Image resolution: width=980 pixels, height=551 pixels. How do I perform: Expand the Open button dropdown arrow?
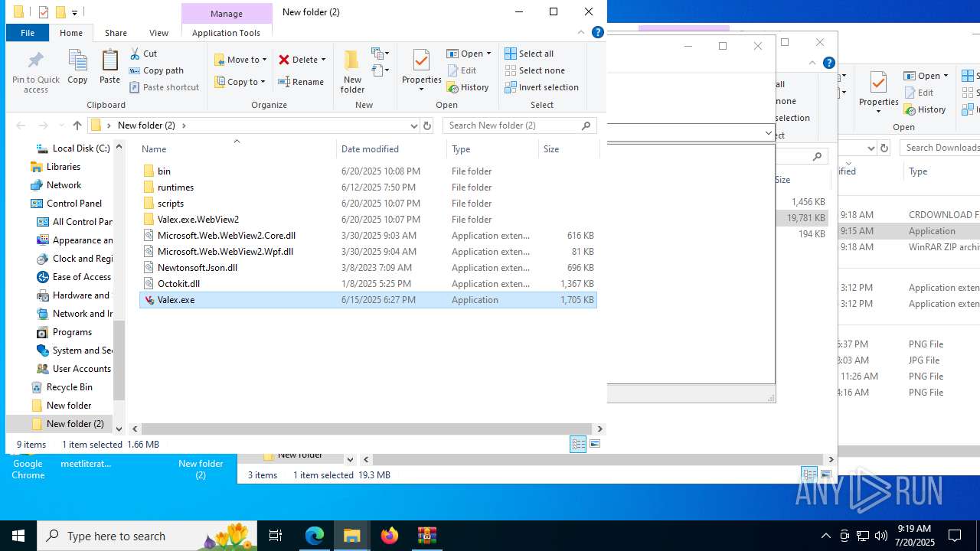click(x=488, y=54)
